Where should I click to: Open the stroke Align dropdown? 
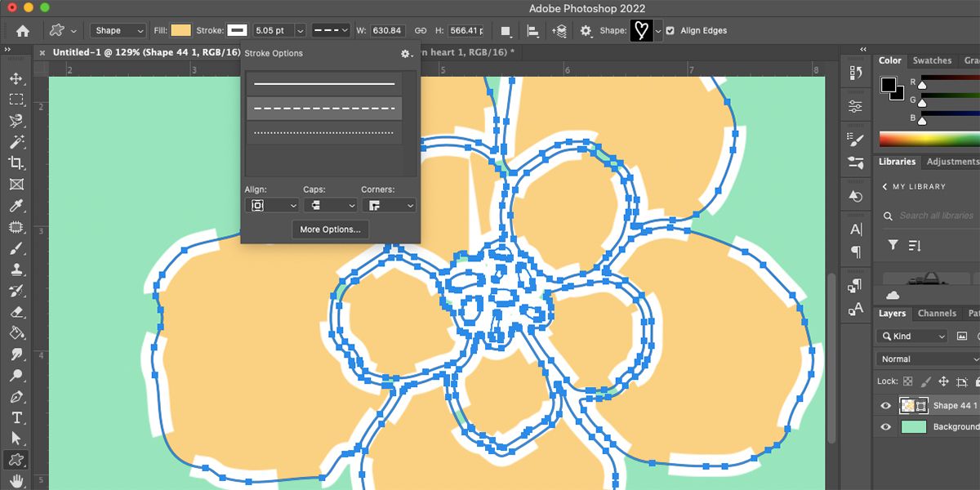point(271,205)
